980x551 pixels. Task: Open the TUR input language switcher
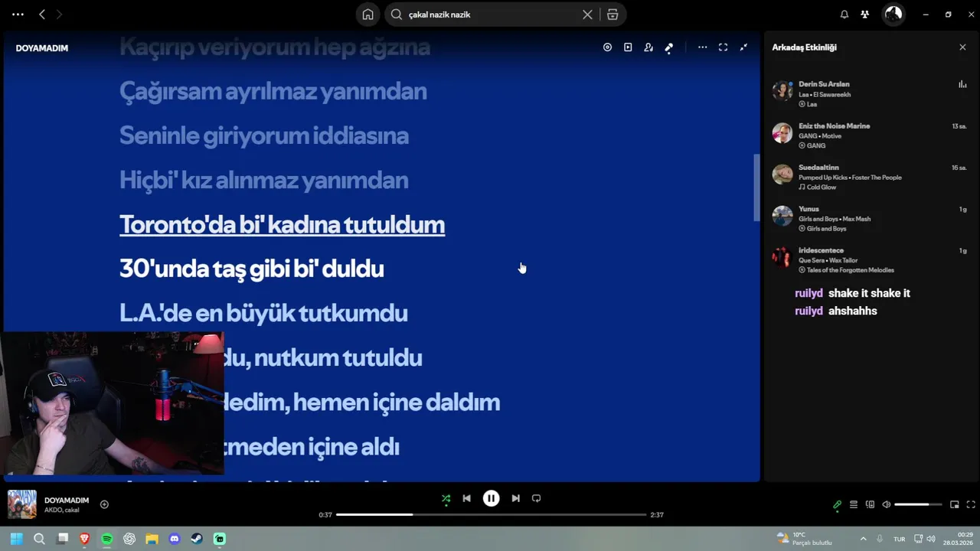click(x=900, y=539)
